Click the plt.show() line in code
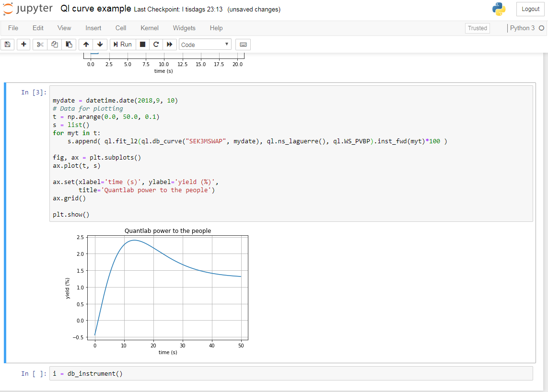 tap(71, 215)
